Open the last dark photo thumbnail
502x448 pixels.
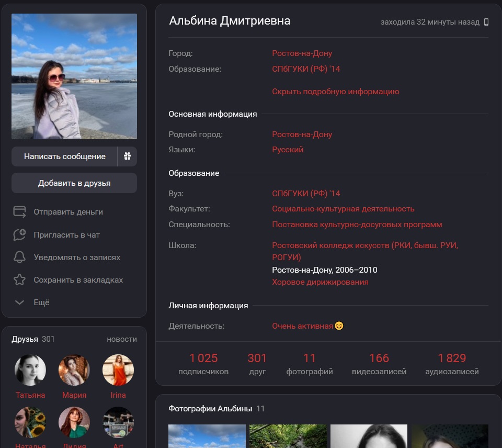coord(450,436)
